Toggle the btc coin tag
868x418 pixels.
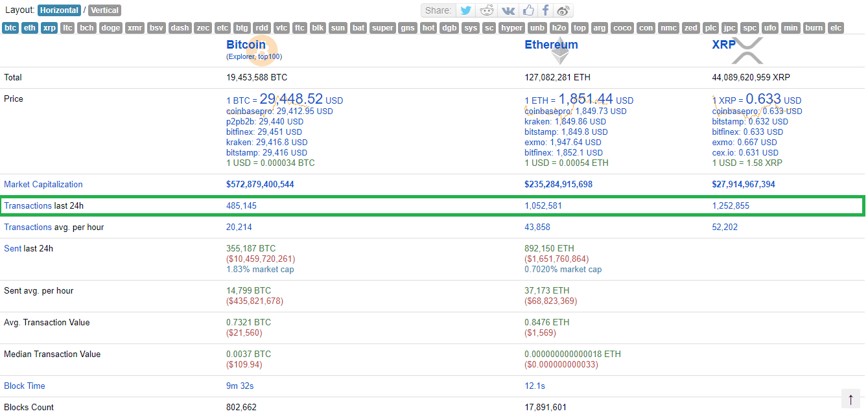[x=10, y=28]
